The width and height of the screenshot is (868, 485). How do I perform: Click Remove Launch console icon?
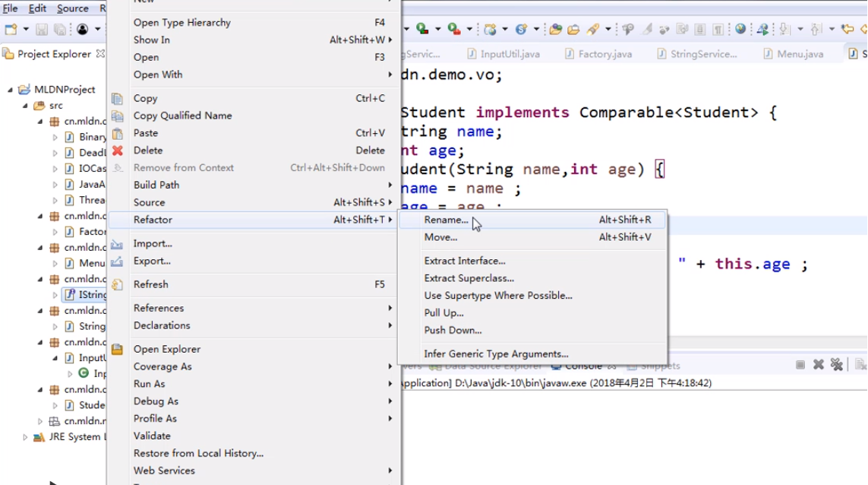coord(818,365)
